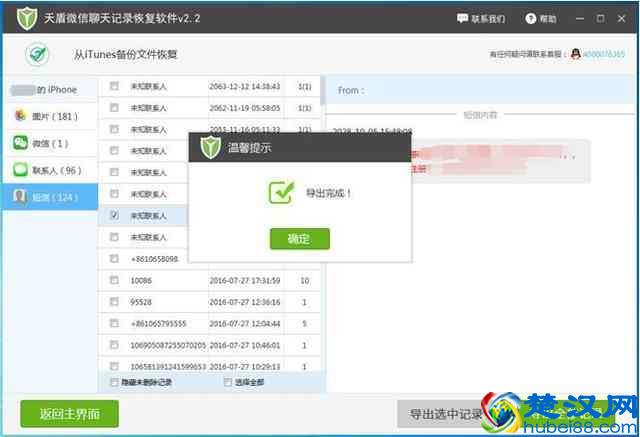Tick the checkbox for 10086
640x437 pixels.
tap(114, 280)
